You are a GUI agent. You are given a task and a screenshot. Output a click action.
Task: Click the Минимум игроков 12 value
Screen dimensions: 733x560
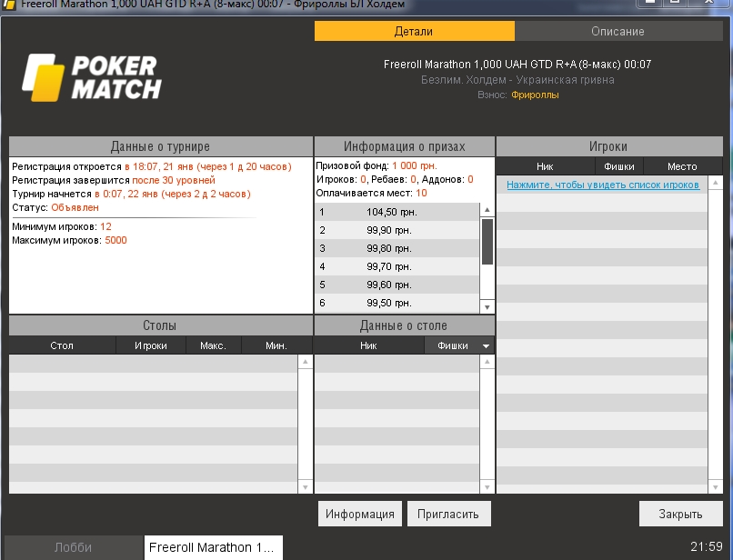click(105, 227)
